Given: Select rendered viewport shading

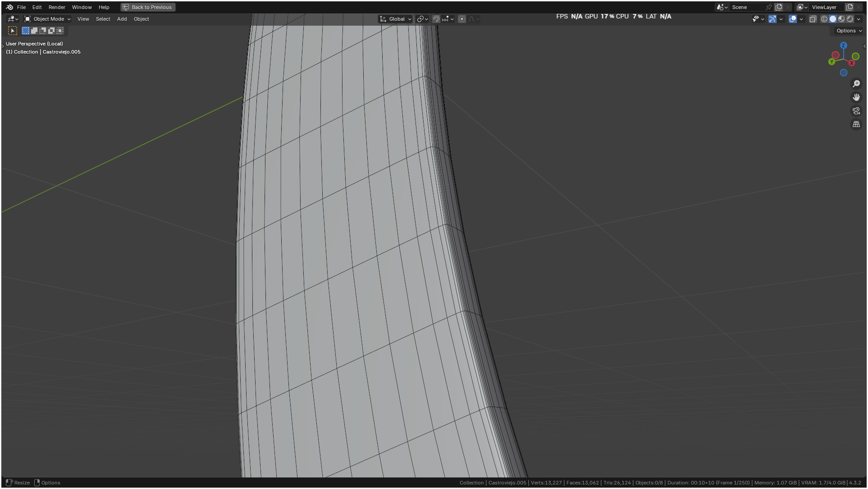Looking at the screenshot, I should pos(850,19).
